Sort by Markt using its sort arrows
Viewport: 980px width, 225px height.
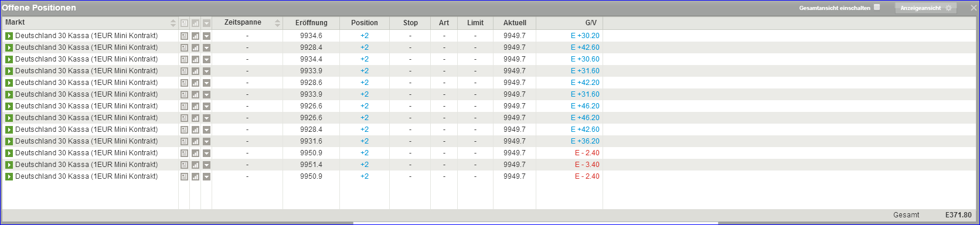[x=173, y=23]
